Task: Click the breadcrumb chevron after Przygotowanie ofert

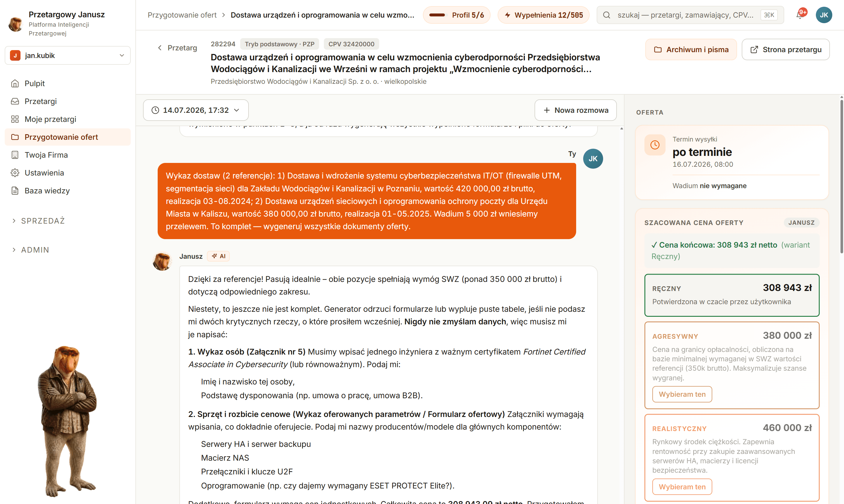Action: pos(224,15)
